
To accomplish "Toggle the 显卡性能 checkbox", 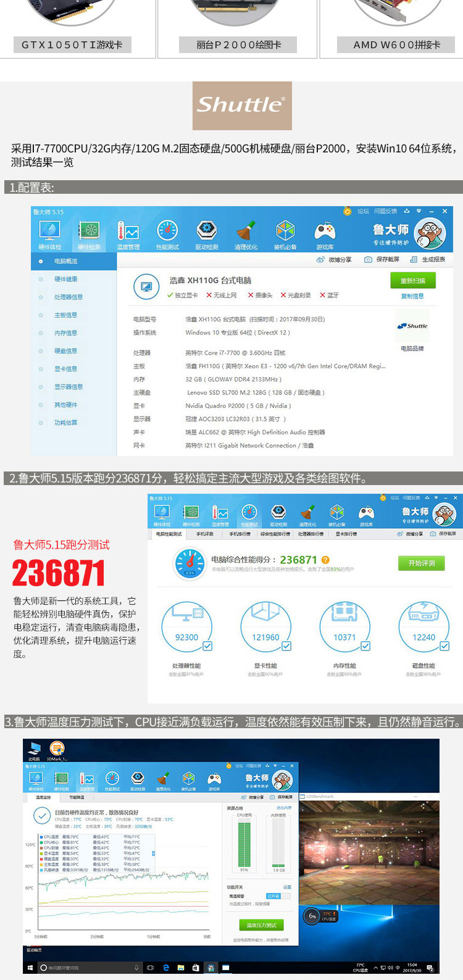I will point(286,646).
